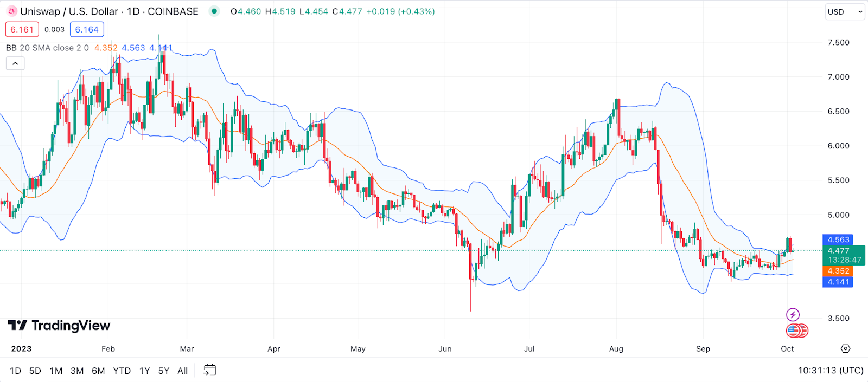Click the Aug label on time axis

tap(616, 349)
